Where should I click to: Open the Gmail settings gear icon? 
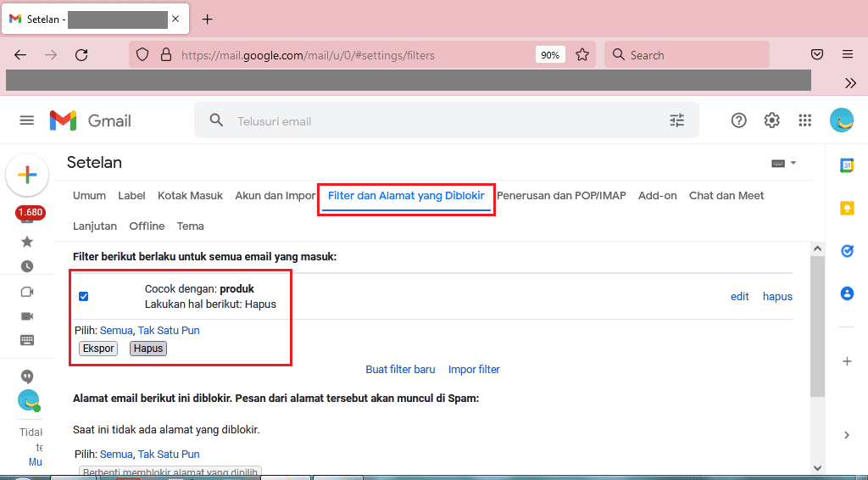[771, 120]
